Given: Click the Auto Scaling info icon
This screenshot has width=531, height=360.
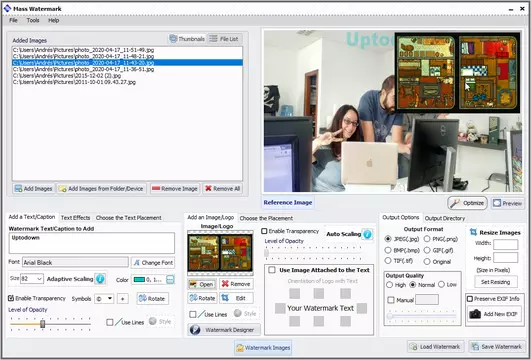Looking at the screenshot, I should point(367,234).
